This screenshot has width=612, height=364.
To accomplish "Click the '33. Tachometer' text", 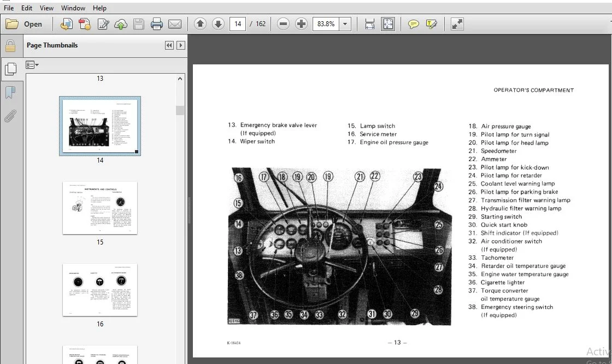I will pyautogui.click(x=491, y=258).
